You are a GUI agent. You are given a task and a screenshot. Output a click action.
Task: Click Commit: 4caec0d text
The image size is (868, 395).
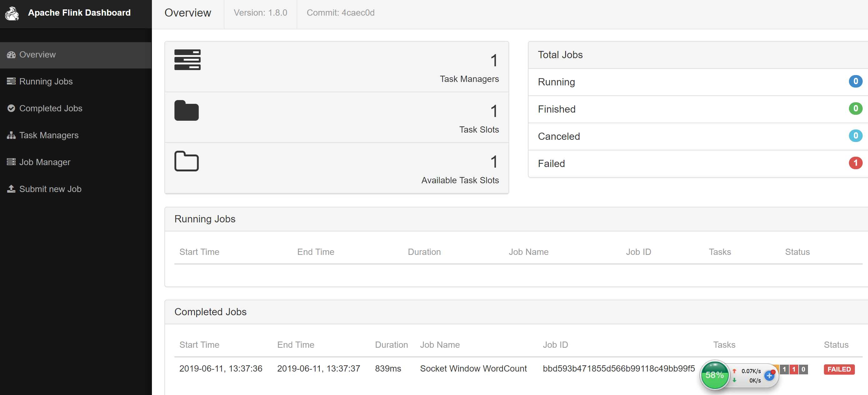(x=340, y=13)
